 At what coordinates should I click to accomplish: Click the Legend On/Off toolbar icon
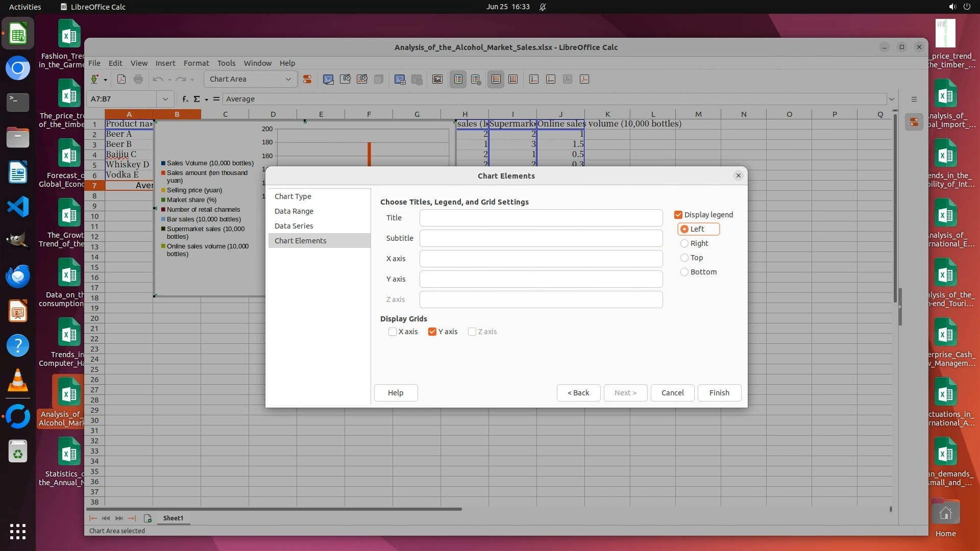coord(458,79)
